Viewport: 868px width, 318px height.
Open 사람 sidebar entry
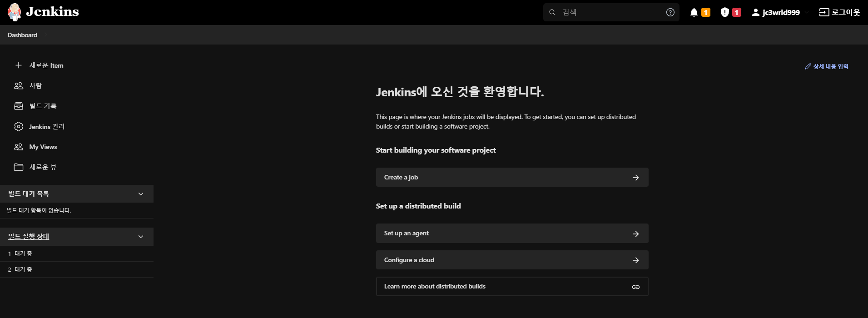coord(35,85)
